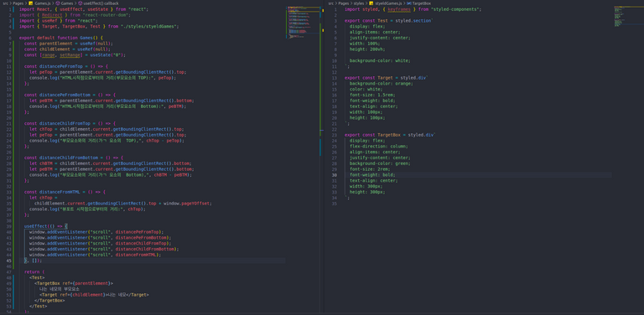Viewport: 644px width, 315px height.
Task: Open the Games.js breadcrumb in left editor
Action: (42, 3)
